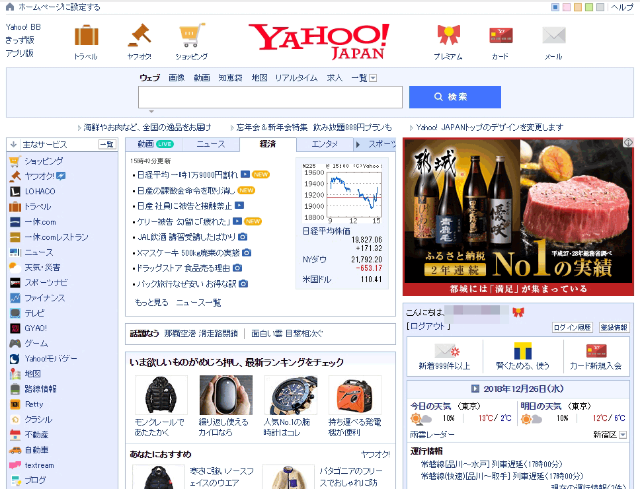This screenshot has width=640, height=489.
Task: Open the カード credit card icon in header
Action: pos(500,38)
